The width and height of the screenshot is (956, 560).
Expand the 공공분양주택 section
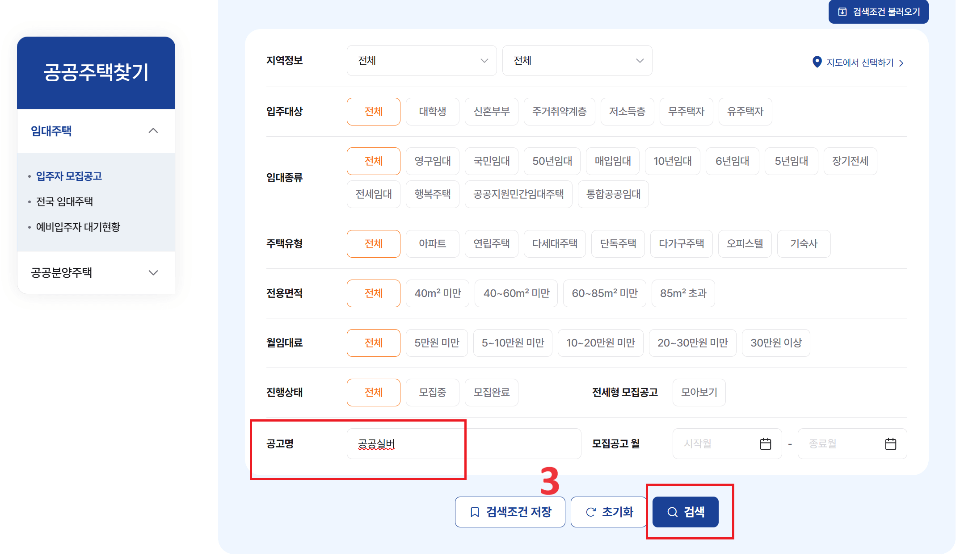click(96, 272)
